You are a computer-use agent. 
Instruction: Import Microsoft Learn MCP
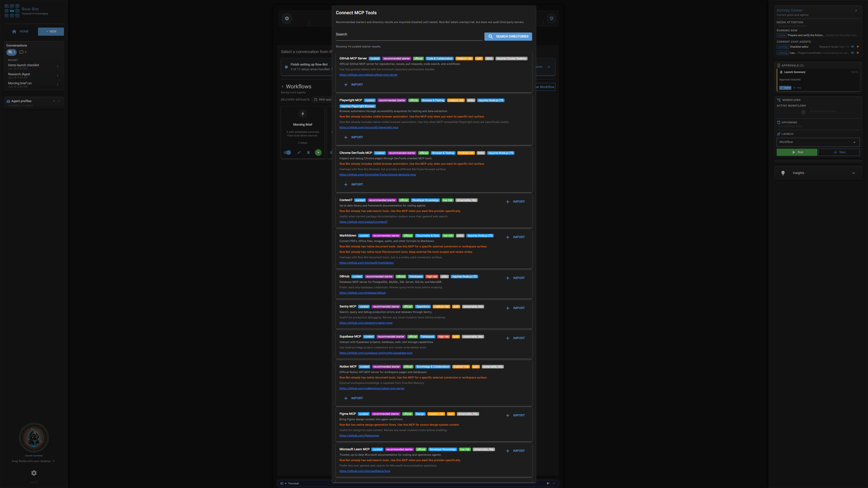(x=515, y=451)
